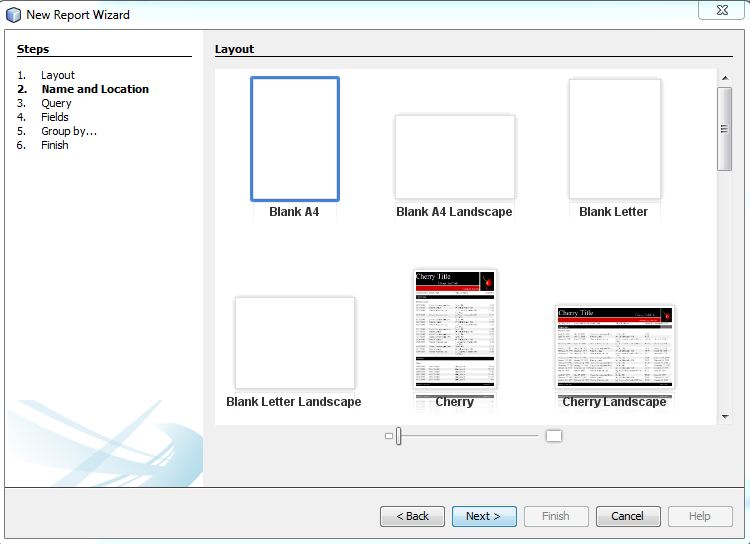
Task: Click the 'Blank A4' label text
Action: click(x=294, y=211)
